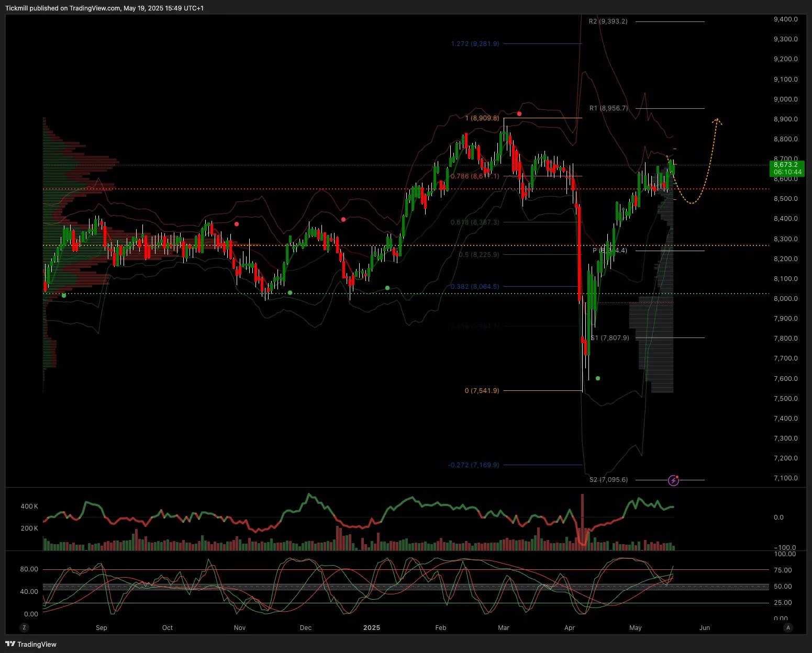
Task: Click the Z timezone button on the time axis
Action: 24,627
